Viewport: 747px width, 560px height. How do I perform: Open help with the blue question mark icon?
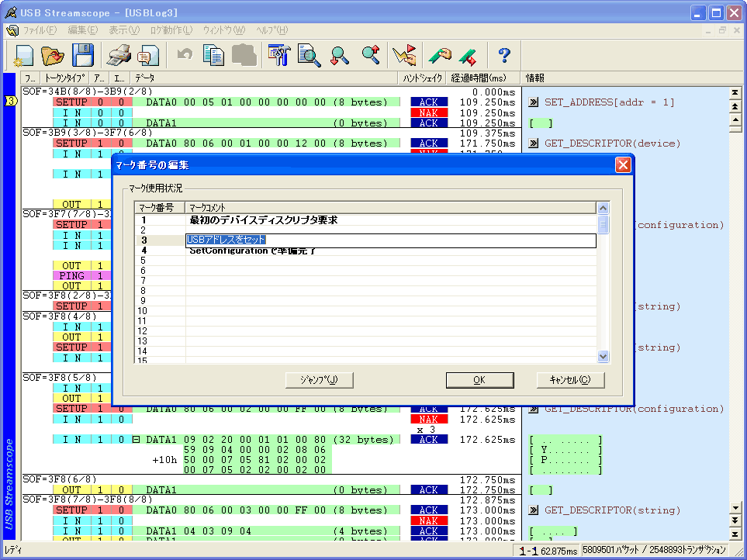504,55
